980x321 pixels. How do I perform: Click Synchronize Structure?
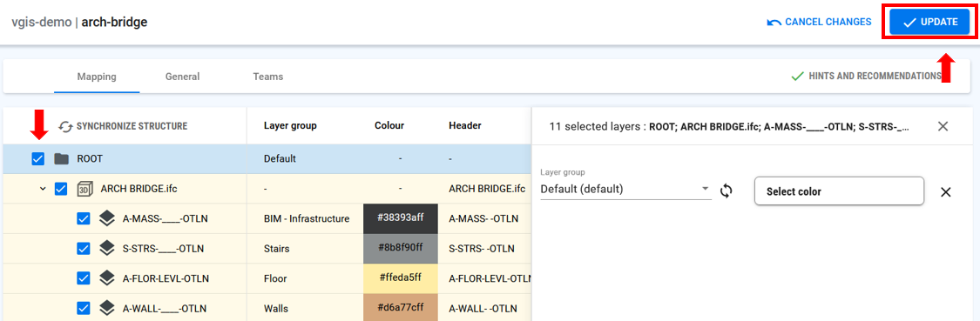tap(123, 126)
